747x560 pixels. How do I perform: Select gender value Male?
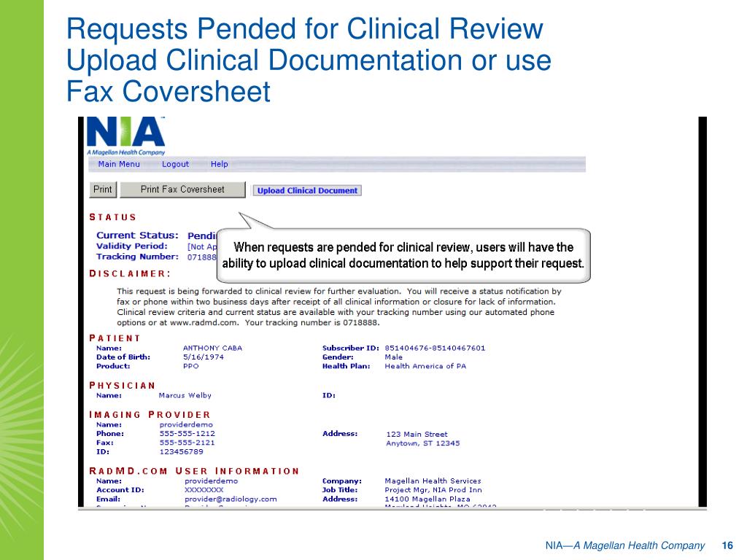(x=393, y=357)
